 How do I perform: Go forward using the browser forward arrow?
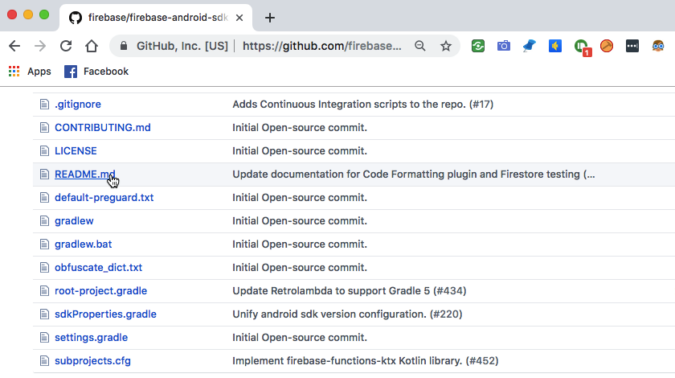click(40, 46)
